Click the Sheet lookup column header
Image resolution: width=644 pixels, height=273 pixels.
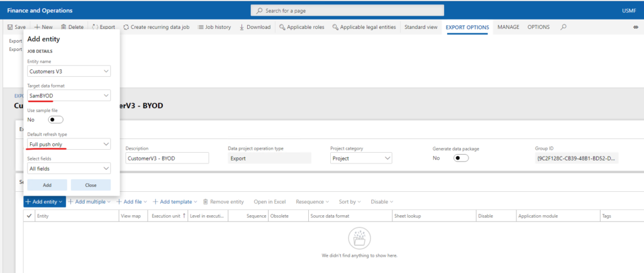pyautogui.click(x=434, y=216)
